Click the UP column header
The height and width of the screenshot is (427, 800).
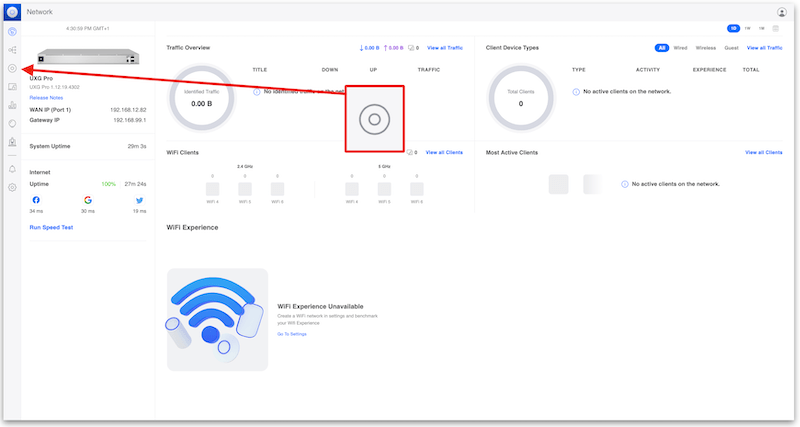tap(373, 70)
